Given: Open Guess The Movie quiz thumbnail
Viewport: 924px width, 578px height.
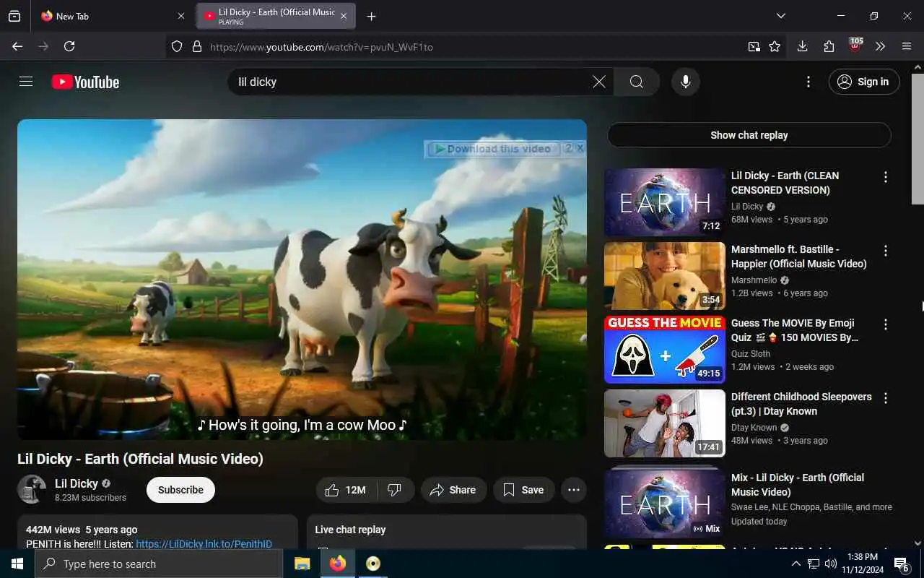Looking at the screenshot, I should click(665, 350).
